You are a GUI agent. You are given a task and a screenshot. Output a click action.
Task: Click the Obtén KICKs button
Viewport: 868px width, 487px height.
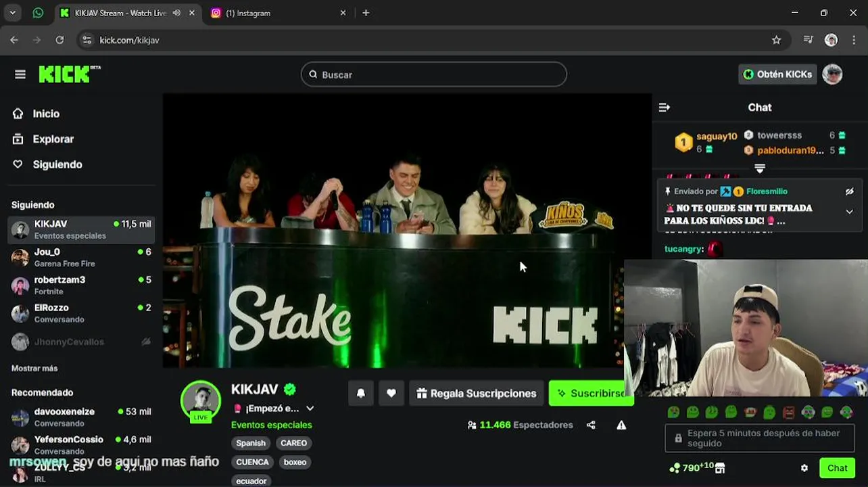tap(777, 74)
